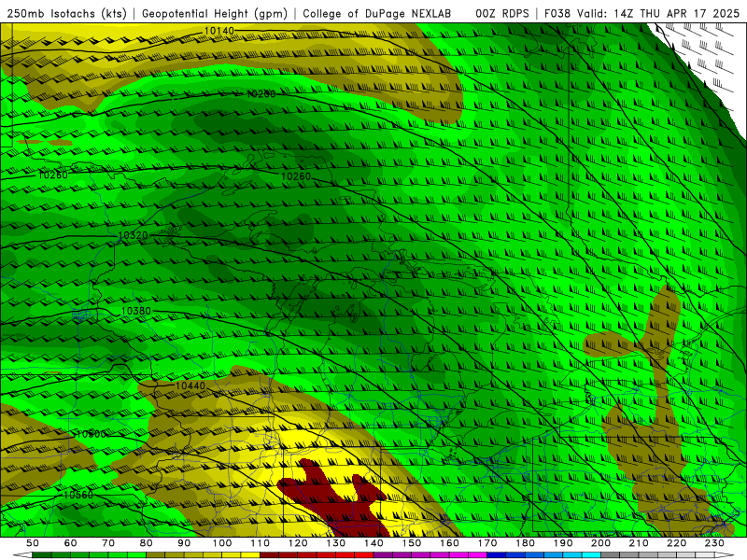Screen dimensions: 747x560
Task: Click the 10260 contour label in map center
Action: [x=296, y=176]
